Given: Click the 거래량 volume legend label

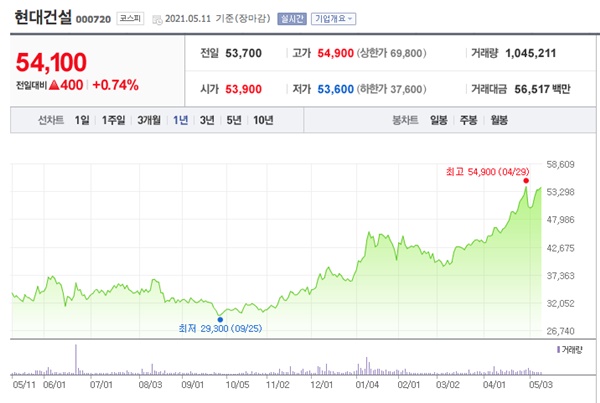Looking at the screenshot, I should click(570, 349).
